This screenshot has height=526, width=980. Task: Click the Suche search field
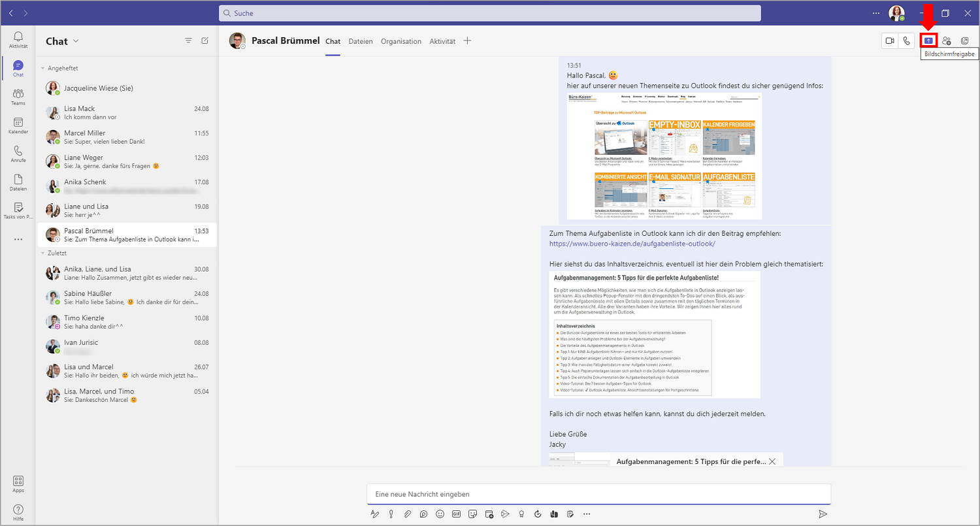490,13
